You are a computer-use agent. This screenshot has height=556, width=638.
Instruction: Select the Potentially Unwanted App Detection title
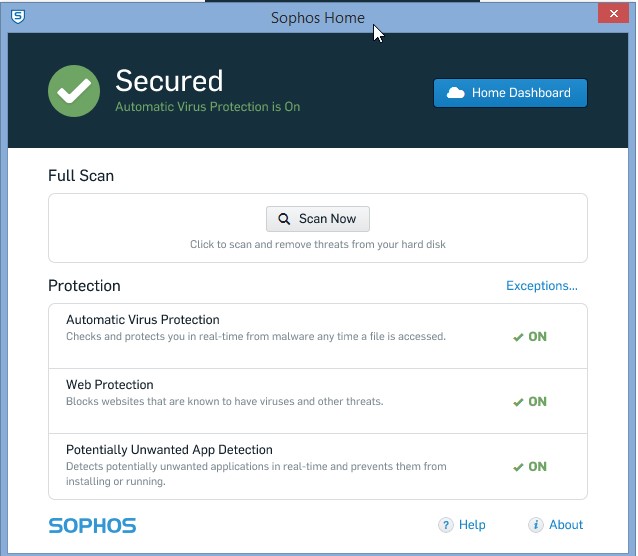pos(169,450)
